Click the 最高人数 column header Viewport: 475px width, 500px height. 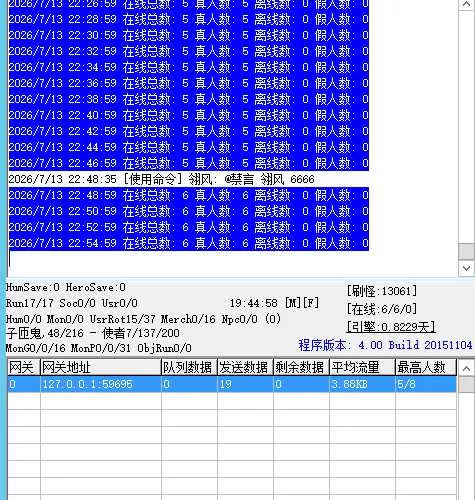(426, 367)
